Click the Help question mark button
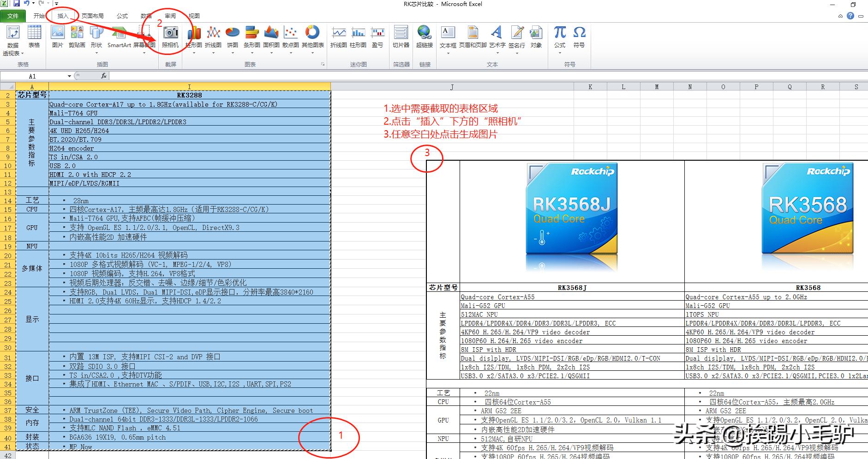 [x=850, y=17]
